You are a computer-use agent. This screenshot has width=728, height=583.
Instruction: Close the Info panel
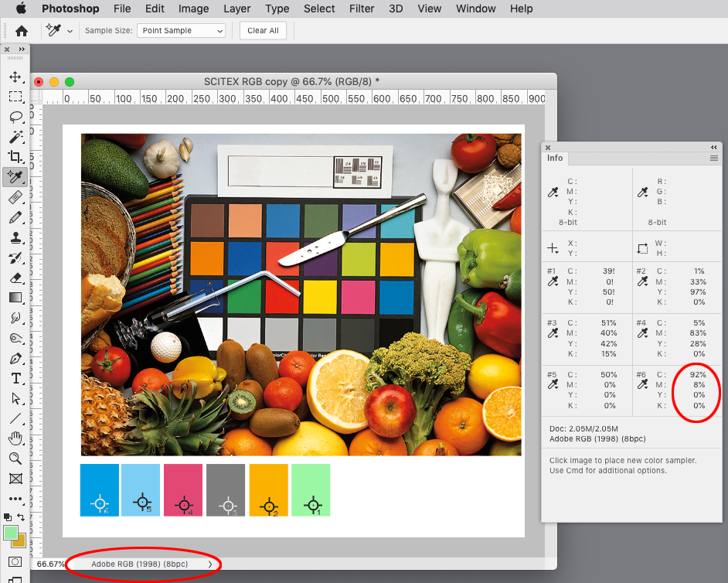pos(548,147)
